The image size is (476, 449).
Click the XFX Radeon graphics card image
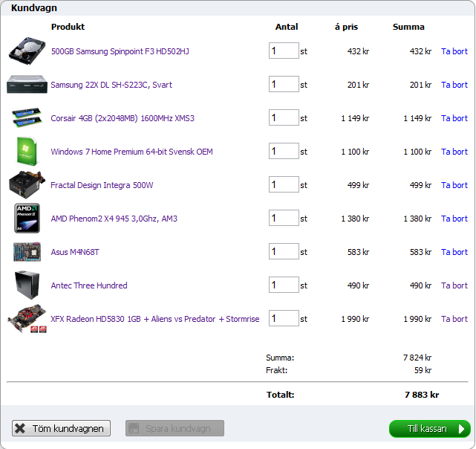(27, 319)
